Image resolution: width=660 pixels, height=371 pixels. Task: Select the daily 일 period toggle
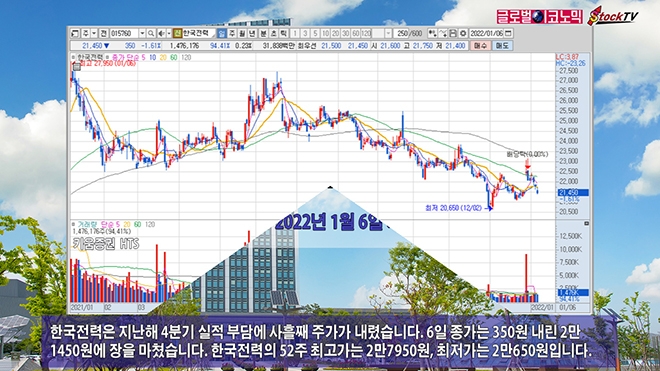tap(222, 33)
